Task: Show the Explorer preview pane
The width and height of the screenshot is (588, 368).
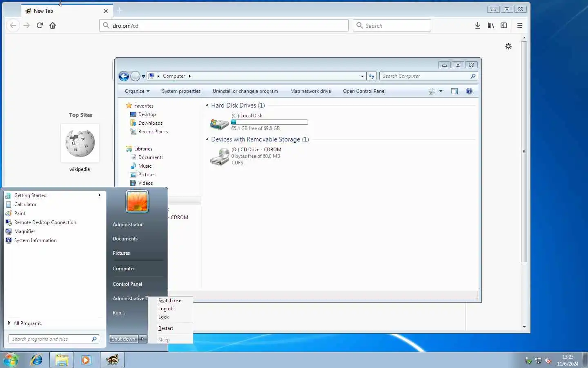Action: (454, 91)
